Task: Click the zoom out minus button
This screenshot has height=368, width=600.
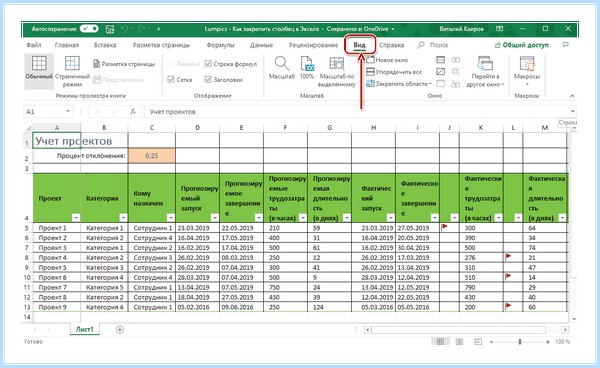Action: coord(491,342)
